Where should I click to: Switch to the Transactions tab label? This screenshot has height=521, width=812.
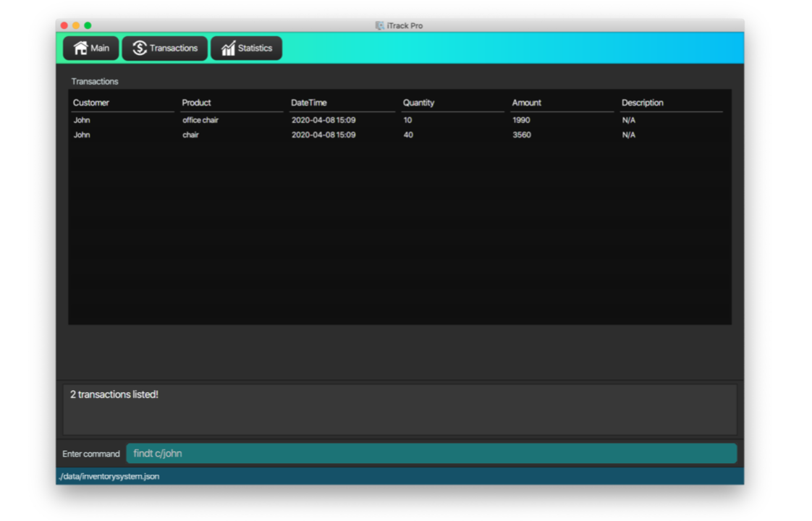pos(174,48)
